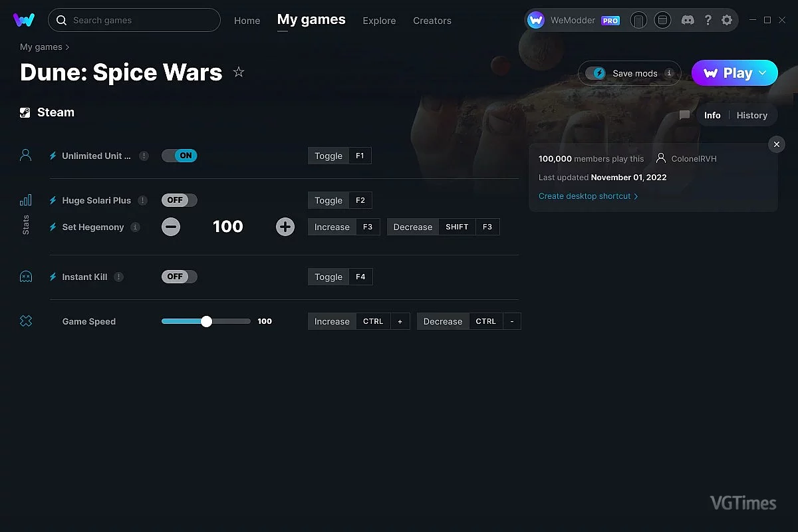
Task: Click the 'Game Speed' mod label
Action: (89, 321)
